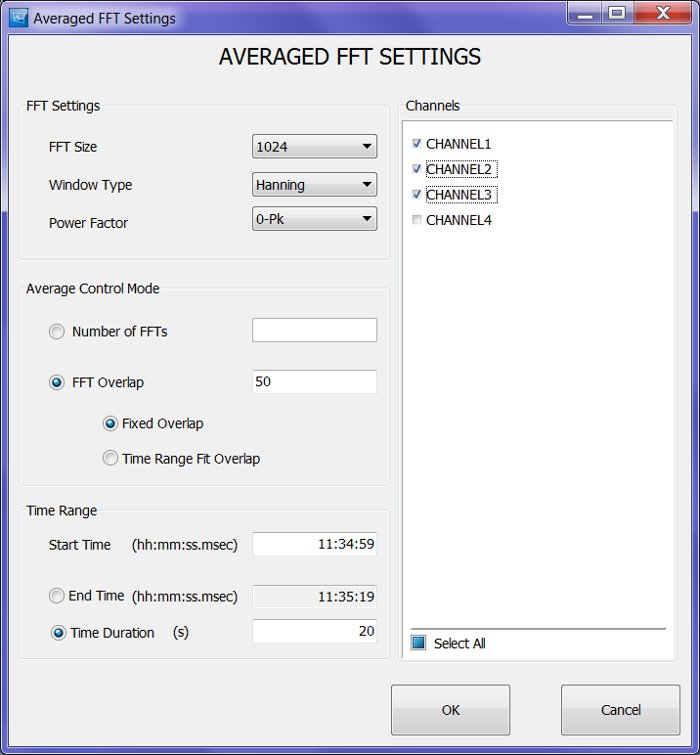
Task: Click the CHANNEL4 label text
Action: 459,220
